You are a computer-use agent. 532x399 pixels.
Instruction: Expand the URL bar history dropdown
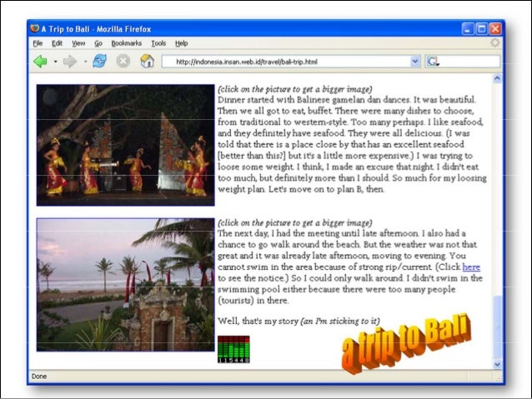pyautogui.click(x=415, y=62)
